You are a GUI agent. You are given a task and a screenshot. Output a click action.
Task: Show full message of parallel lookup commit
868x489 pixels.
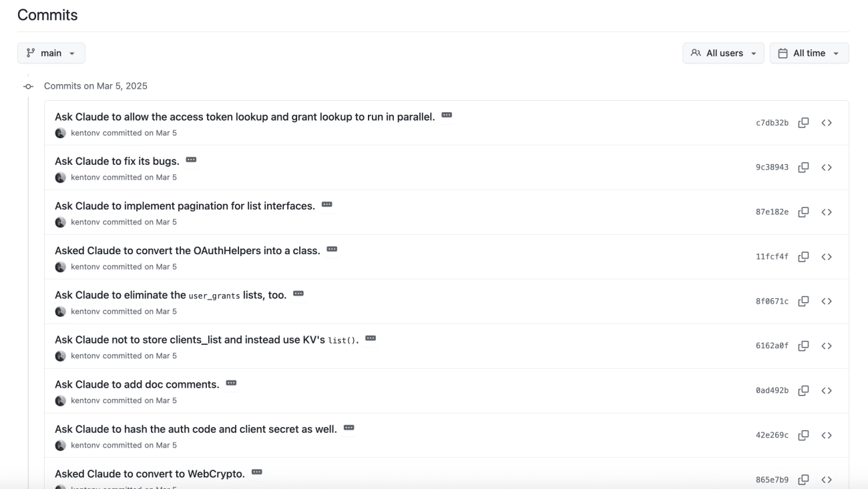click(x=447, y=115)
